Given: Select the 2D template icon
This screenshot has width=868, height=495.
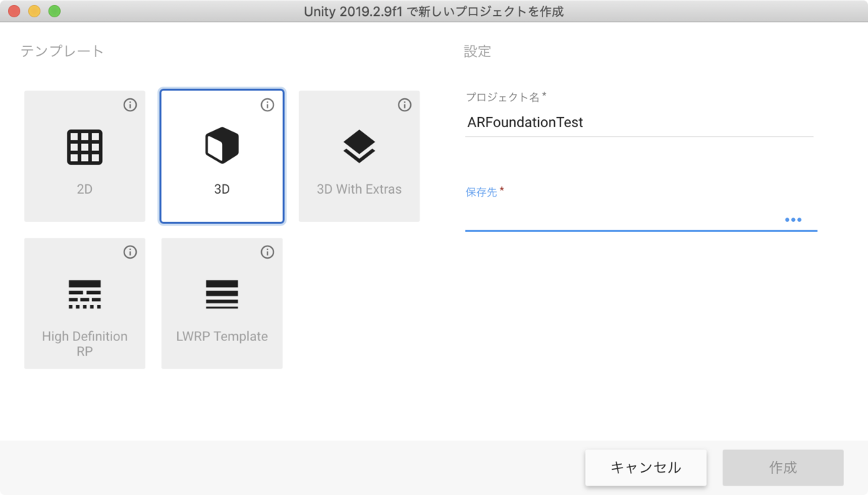Looking at the screenshot, I should point(85,147).
